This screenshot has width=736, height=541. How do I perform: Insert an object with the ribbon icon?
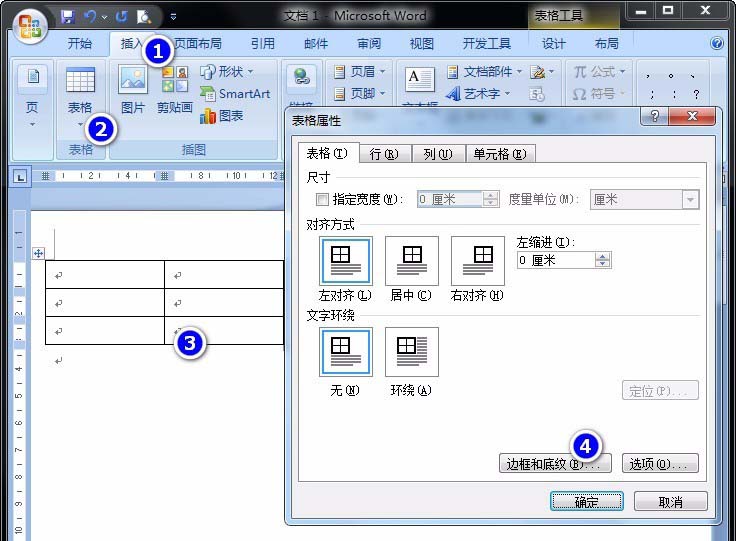[x=537, y=94]
